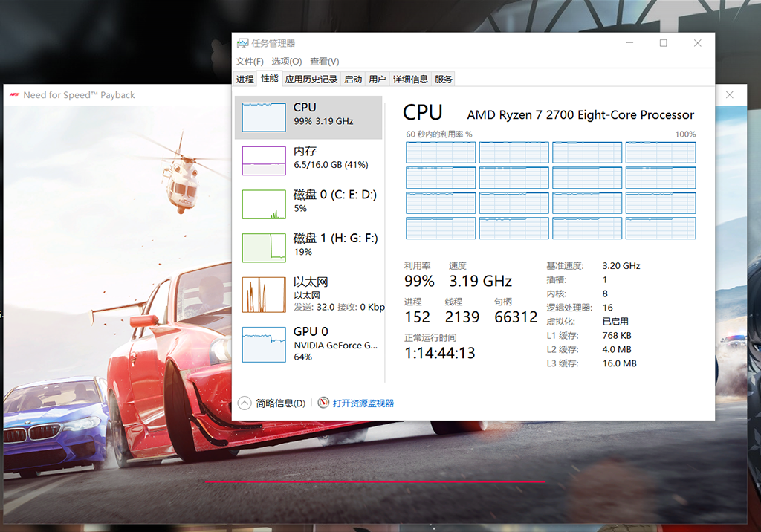Click the 简略信息(D) label
The height and width of the screenshot is (532, 761).
pos(280,403)
